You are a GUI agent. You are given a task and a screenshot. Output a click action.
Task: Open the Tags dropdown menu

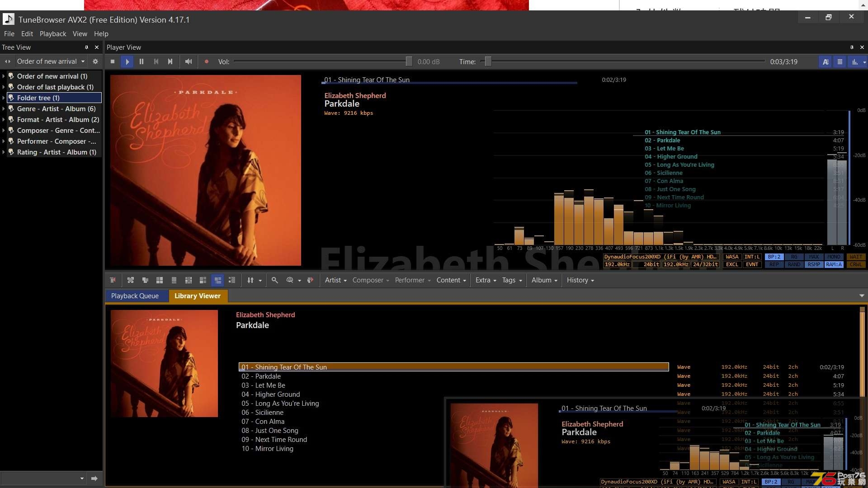pyautogui.click(x=510, y=280)
